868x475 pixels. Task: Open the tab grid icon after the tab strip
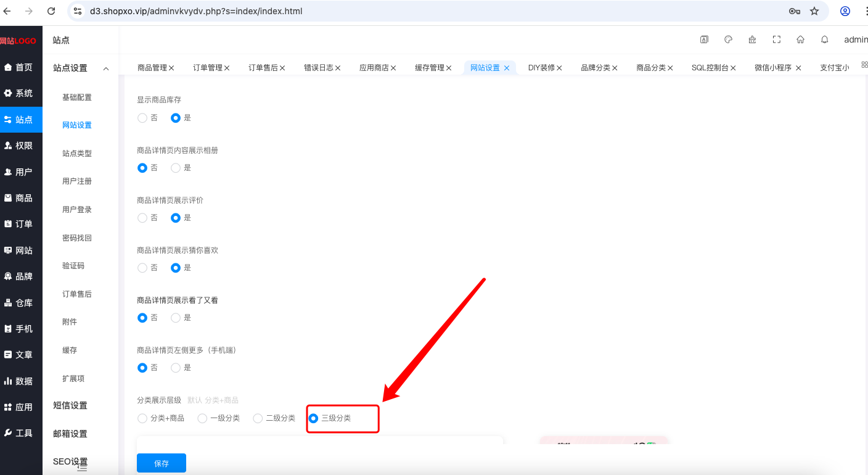tap(864, 65)
